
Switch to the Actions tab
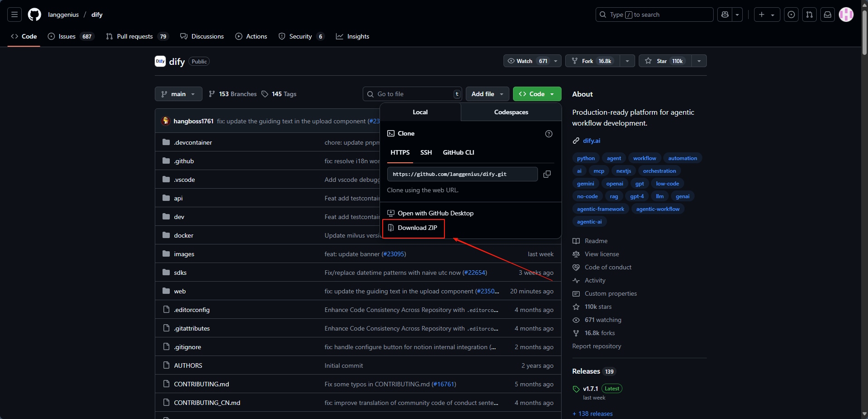[251, 36]
